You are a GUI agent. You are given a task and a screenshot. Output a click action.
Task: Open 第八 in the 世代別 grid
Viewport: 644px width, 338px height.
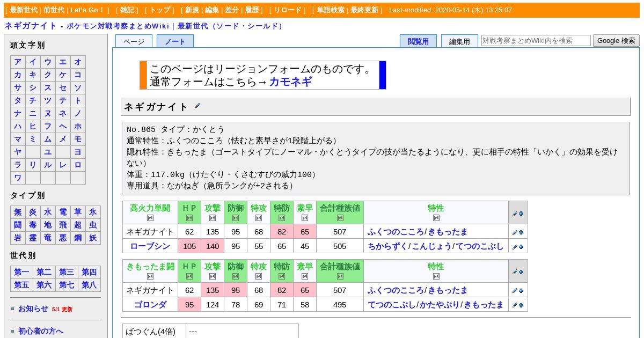click(89, 285)
